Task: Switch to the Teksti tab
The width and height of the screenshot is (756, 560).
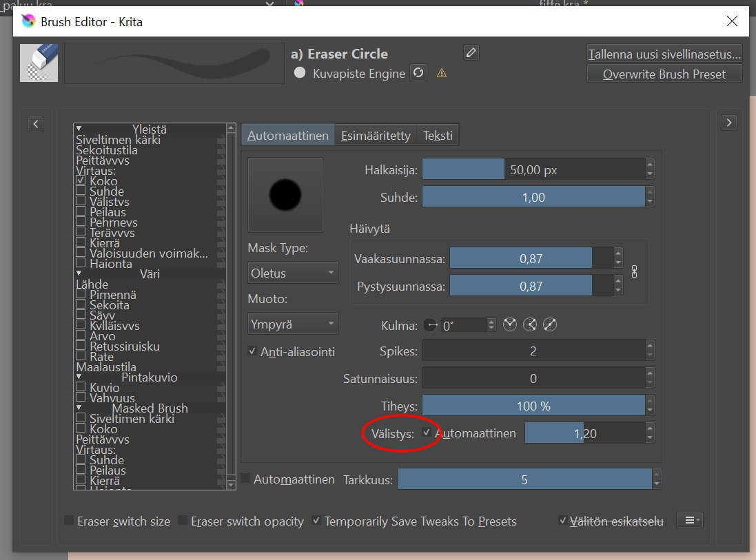Action: point(438,136)
